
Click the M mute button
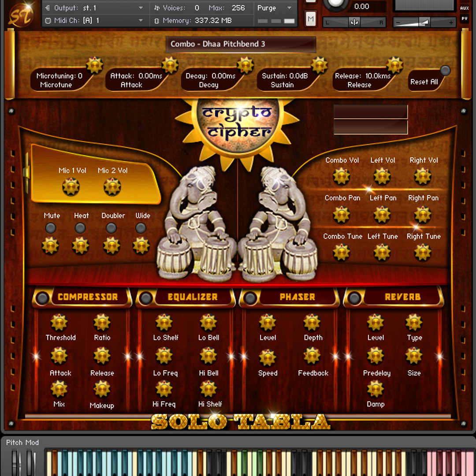pos(311,19)
